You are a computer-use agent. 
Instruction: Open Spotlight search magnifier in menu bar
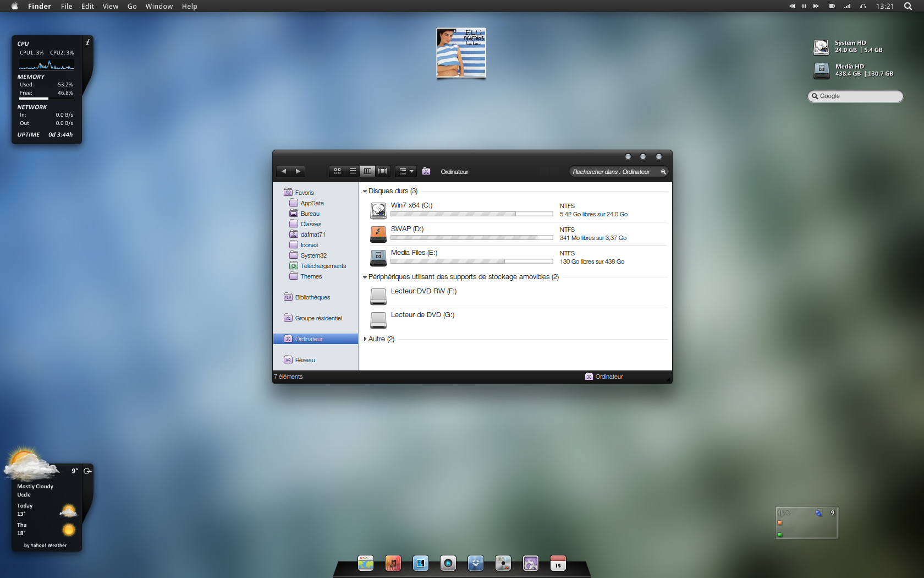908,6
